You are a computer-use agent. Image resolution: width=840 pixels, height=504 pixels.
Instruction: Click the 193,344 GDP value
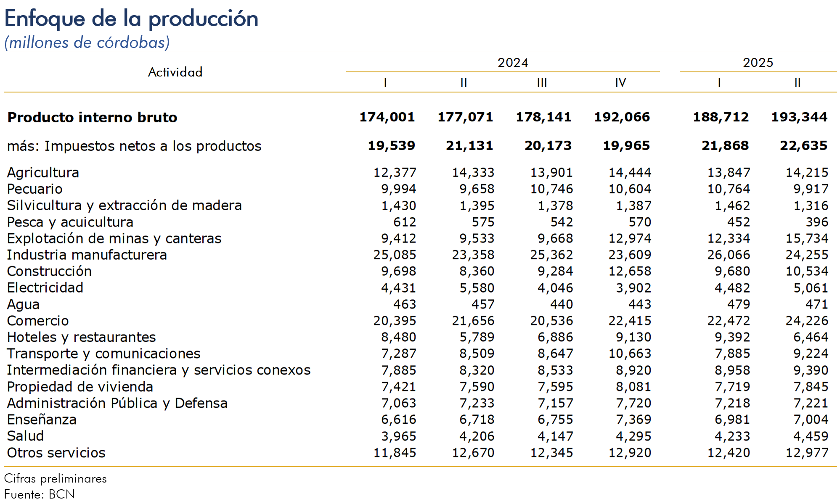pos(799,117)
